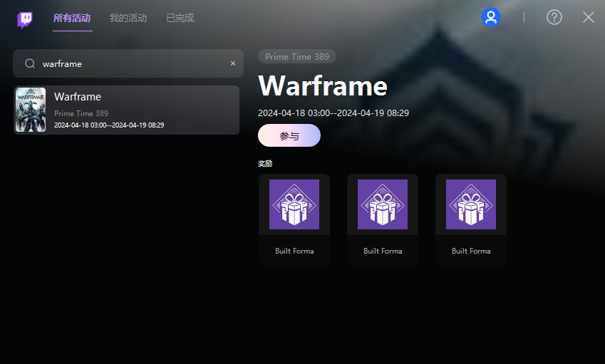Viewport: 605px width, 364px height.
Task: Click Prime Time 389 text in result row
Action: (x=81, y=113)
